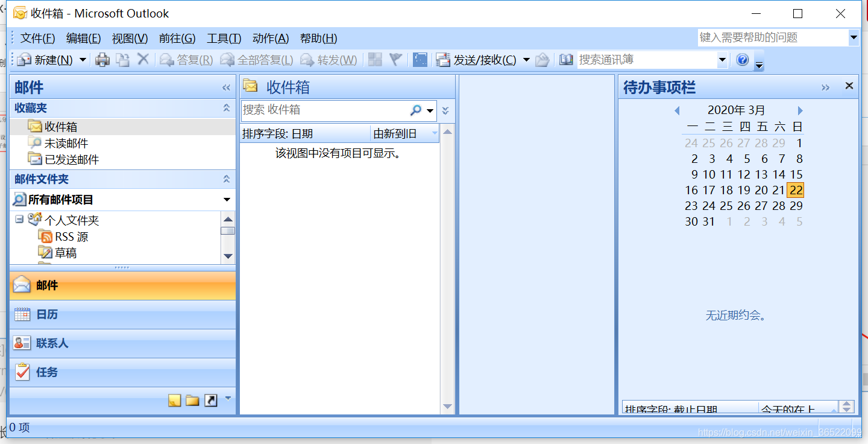Viewport: 868px width, 444px height.
Task: Collapse the 邮件文件夹 section
Action: click(227, 179)
